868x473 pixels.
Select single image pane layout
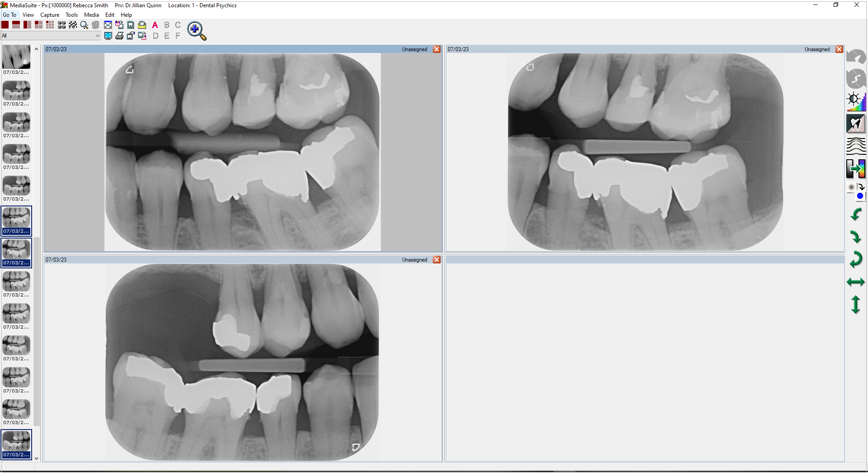pos(5,25)
